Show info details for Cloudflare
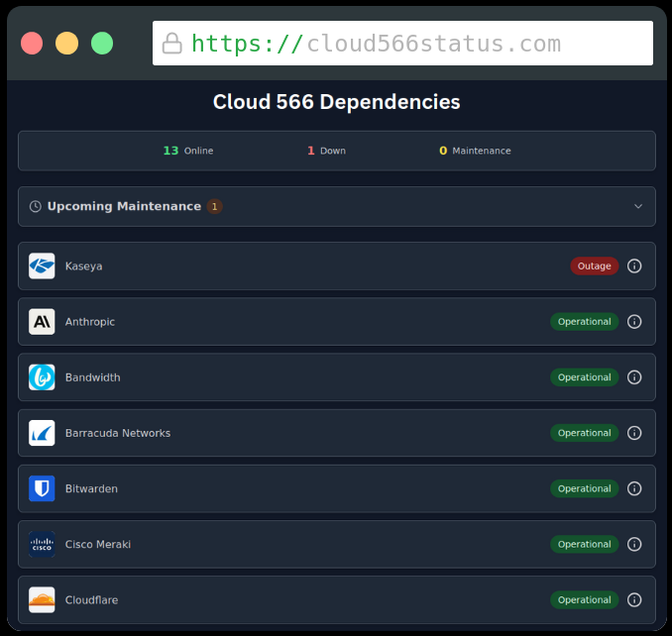The image size is (672, 636). 634,599
